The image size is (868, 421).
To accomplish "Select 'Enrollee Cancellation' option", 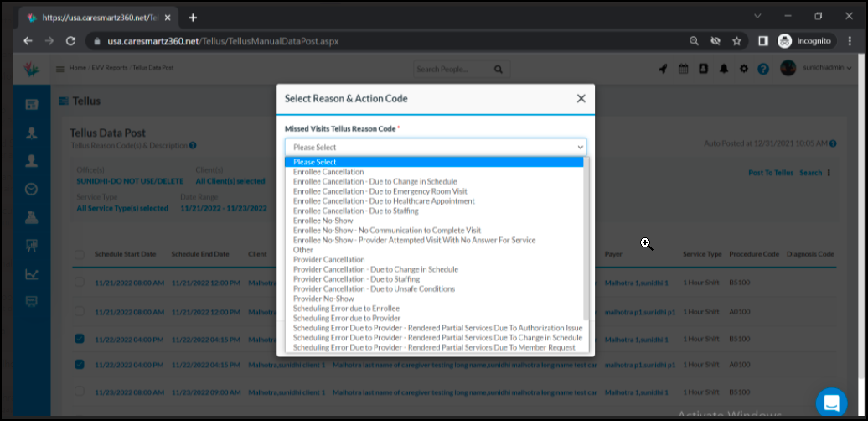I will pos(328,172).
